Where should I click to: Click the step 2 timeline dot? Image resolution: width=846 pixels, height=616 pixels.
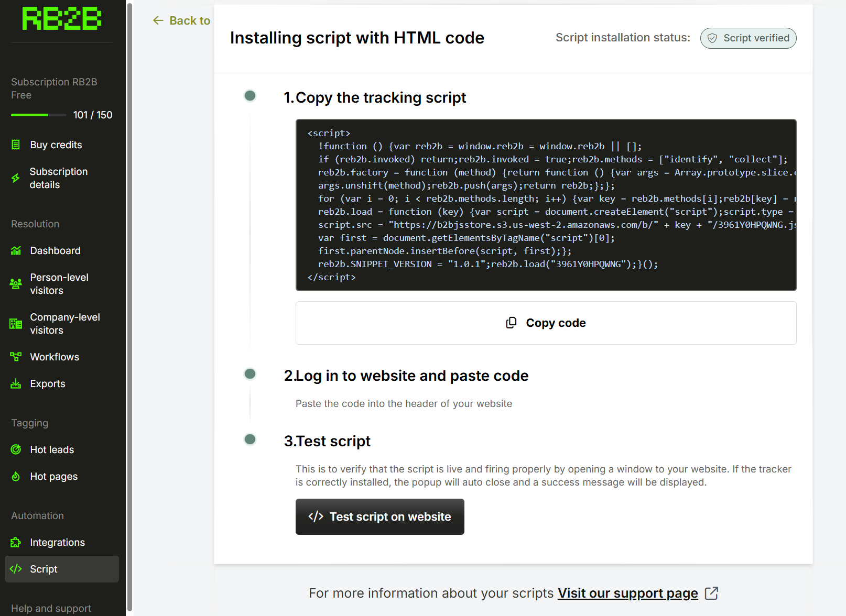(250, 373)
